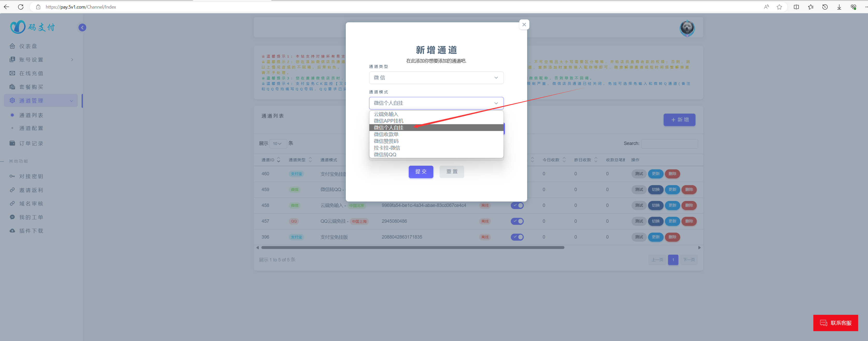Click the 新增 channel button
This screenshot has width=868, height=341.
coord(679,120)
